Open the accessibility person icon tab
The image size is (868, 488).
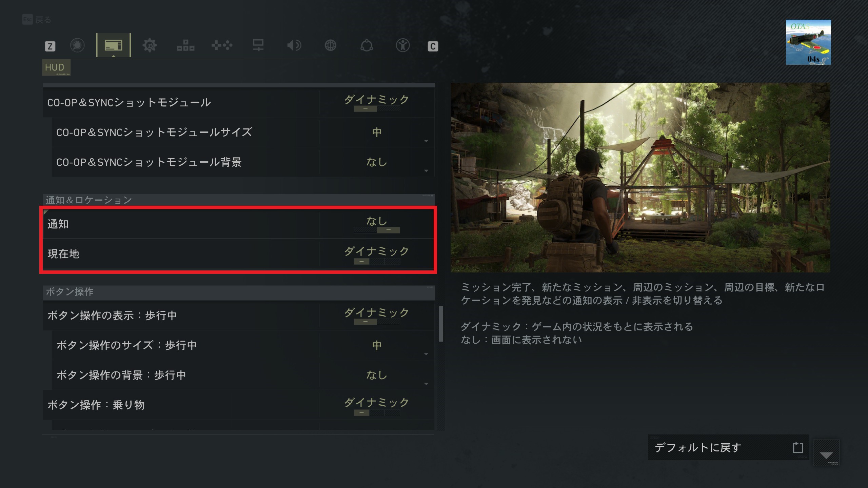tap(402, 45)
